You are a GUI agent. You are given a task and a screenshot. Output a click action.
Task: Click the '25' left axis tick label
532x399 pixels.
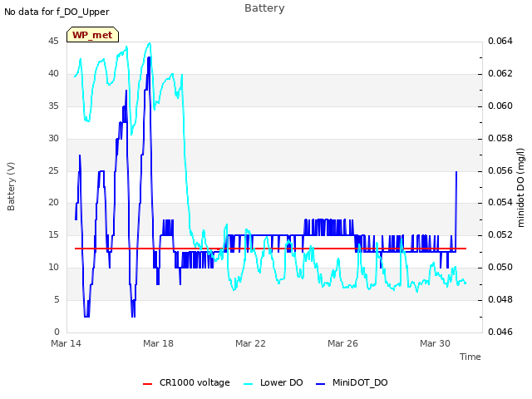click(53, 170)
